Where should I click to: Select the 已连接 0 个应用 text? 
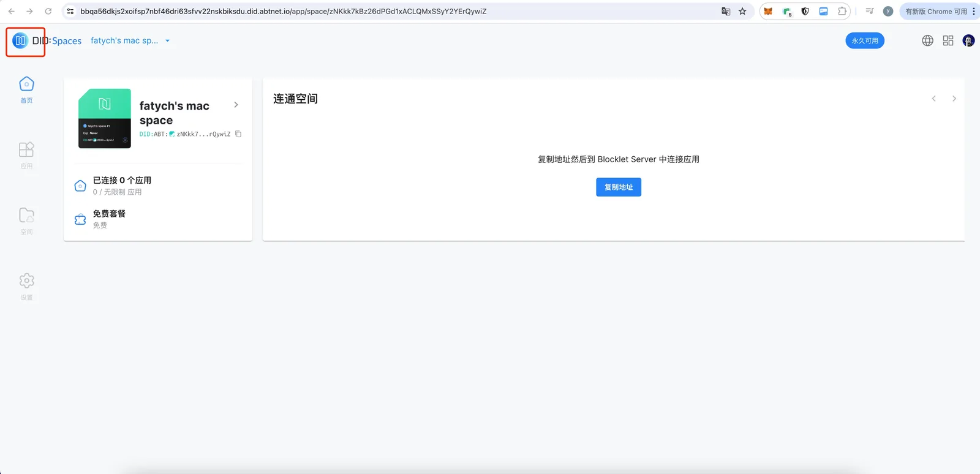tap(122, 180)
